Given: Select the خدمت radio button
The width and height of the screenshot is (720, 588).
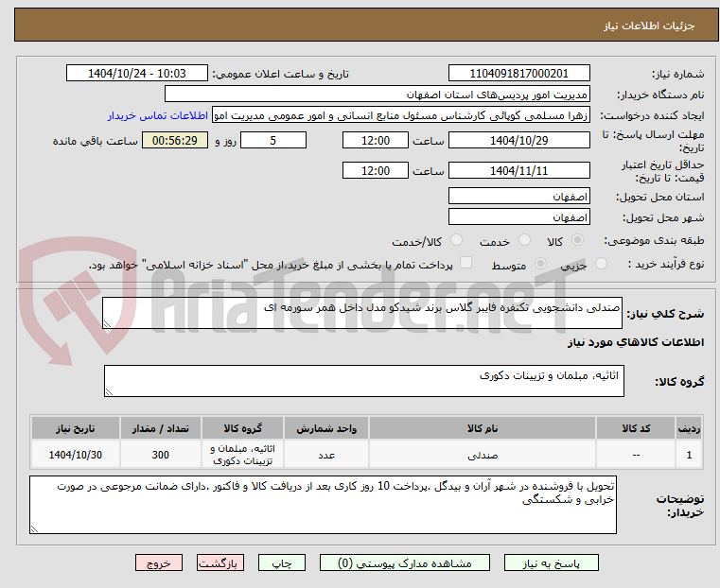Looking at the screenshot, I should point(524,240).
